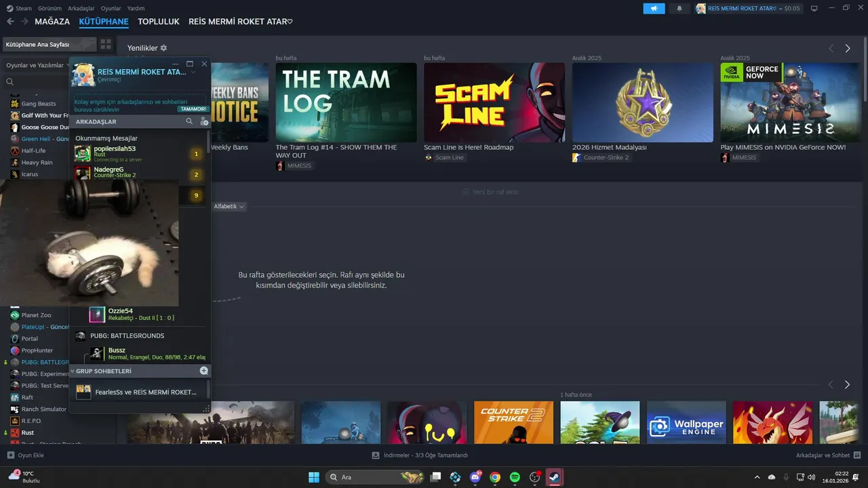Open the Arkadaşlar menu
Screen dimensions: 868x488
point(81,8)
